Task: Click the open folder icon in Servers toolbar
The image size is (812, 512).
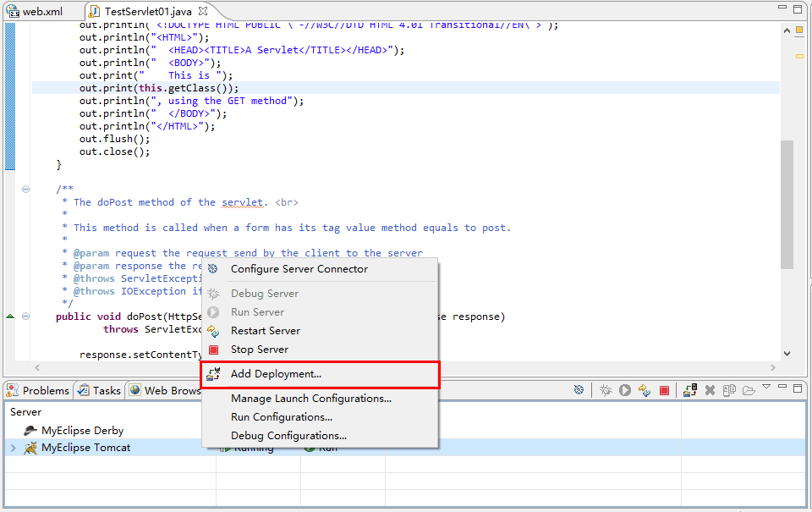Action: [x=749, y=390]
